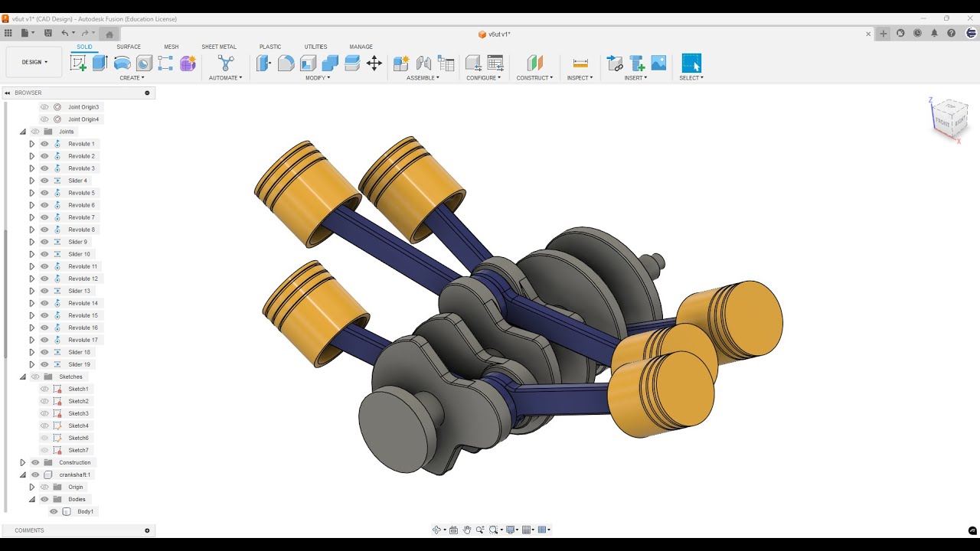The height and width of the screenshot is (551, 980).
Task: Open the MODIFY dropdown menu
Action: point(318,78)
